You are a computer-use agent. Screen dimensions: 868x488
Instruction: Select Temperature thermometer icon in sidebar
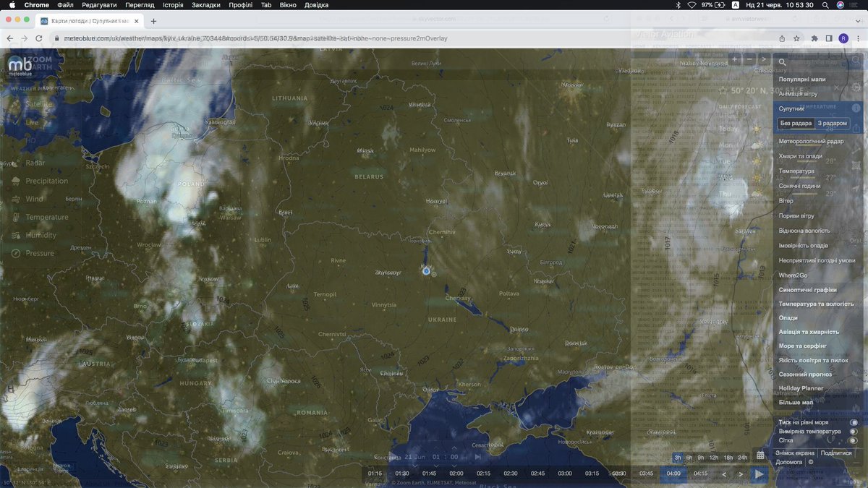(15, 217)
